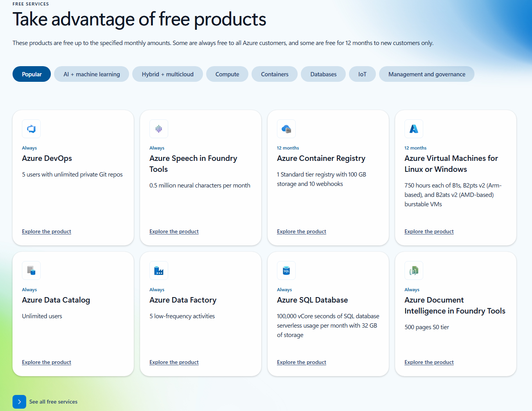Explore the product link for Azure DevOps
The width and height of the screenshot is (532, 411).
coord(47,231)
